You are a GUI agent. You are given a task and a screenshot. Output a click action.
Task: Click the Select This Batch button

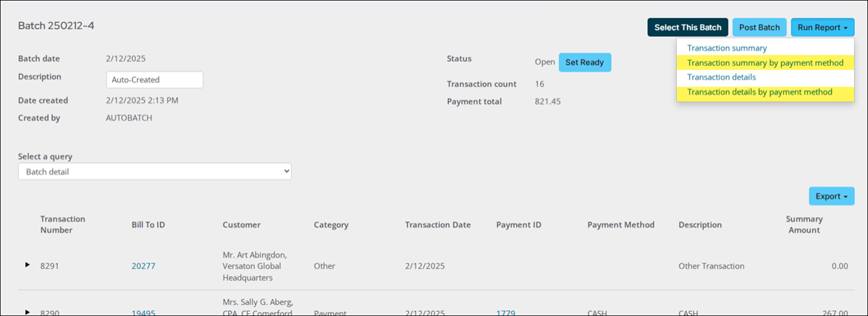[x=687, y=27]
